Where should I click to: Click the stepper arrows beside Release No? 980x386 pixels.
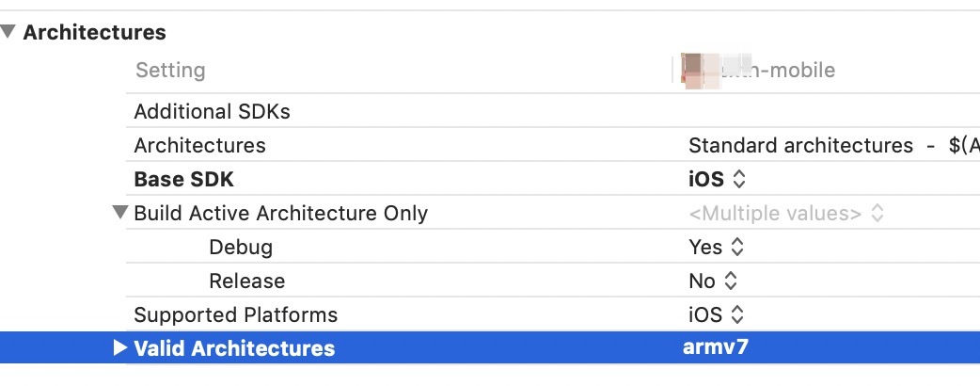coord(730,281)
